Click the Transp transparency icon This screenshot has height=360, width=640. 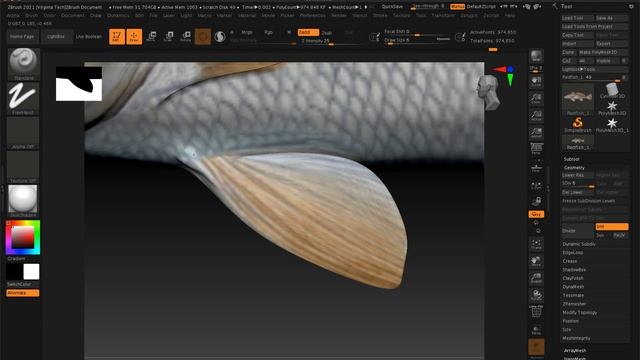tap(536, 330)
